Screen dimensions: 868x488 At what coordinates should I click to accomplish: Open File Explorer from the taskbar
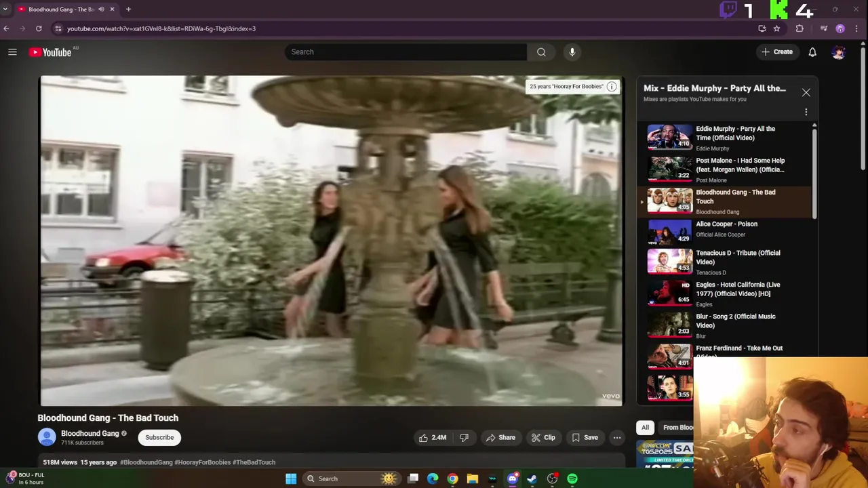[473, 479]
